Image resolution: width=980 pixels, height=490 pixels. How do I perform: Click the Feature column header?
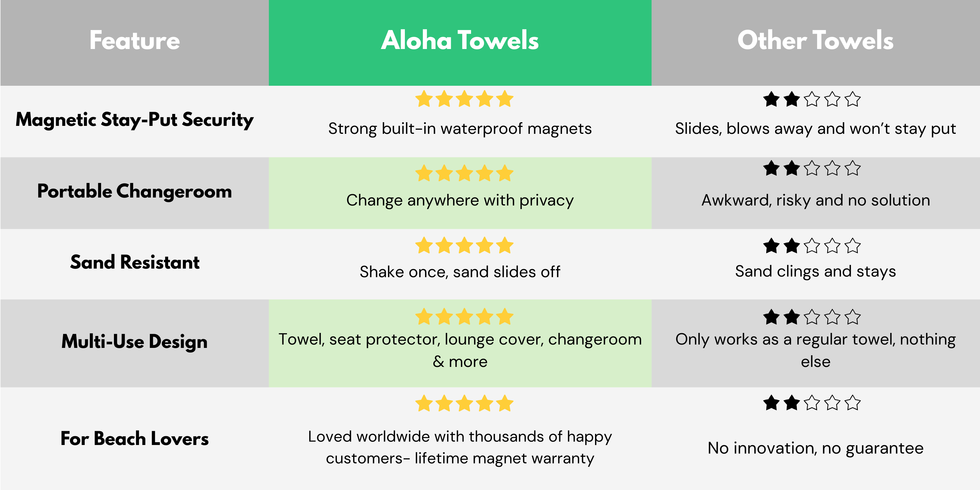pyautogui.click(x=135, y=40)
